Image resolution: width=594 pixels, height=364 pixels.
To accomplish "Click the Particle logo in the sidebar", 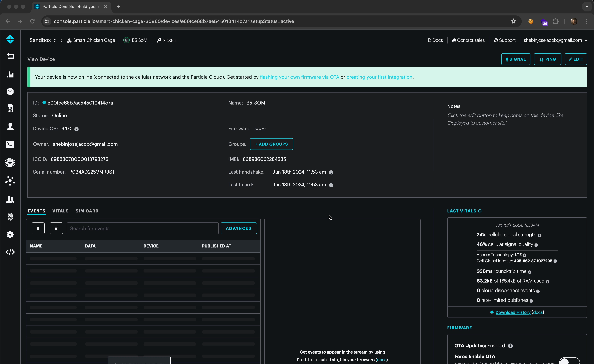I will 10,39.
